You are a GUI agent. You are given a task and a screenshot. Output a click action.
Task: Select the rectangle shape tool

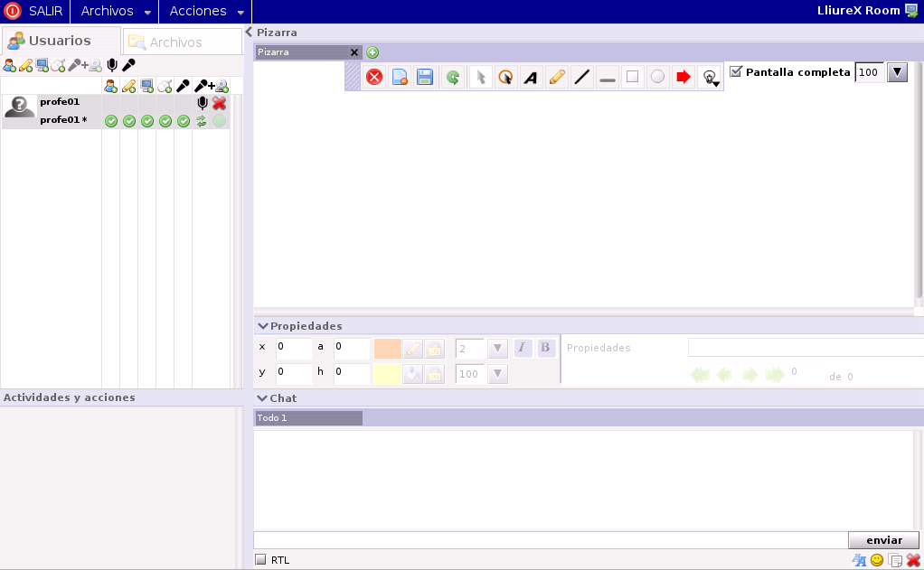tap(633, 78)
